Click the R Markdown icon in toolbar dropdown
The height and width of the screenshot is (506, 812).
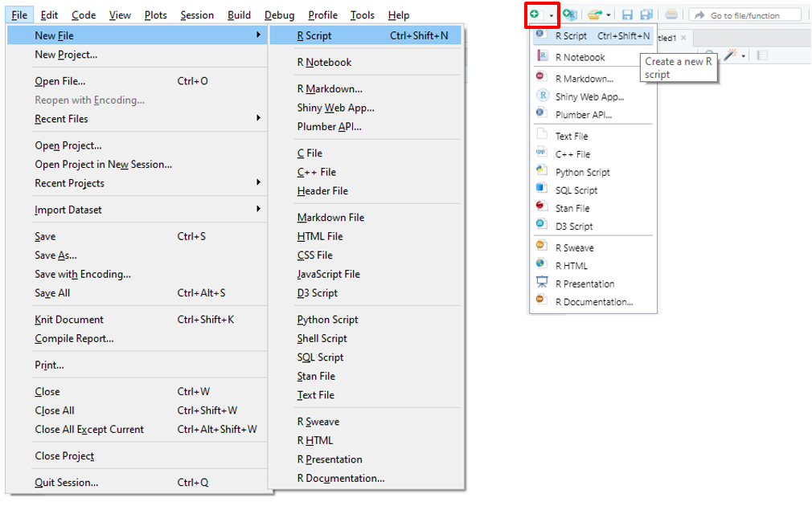540,76
